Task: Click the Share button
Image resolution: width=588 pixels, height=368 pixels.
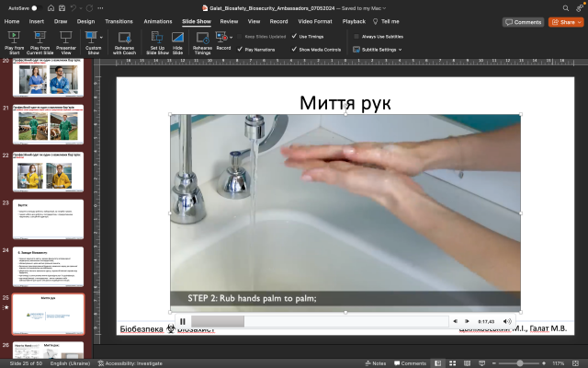Action: pos(565,21)
